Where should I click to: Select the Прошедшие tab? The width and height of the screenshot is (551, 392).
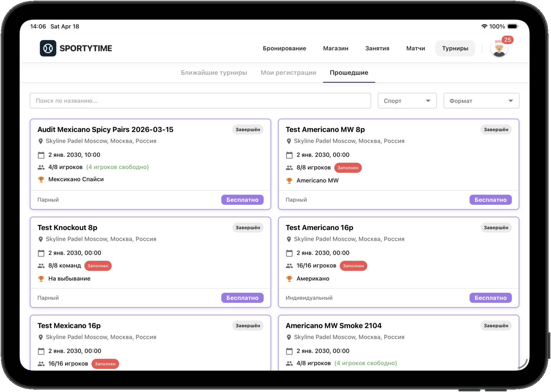tap(349, 73)
